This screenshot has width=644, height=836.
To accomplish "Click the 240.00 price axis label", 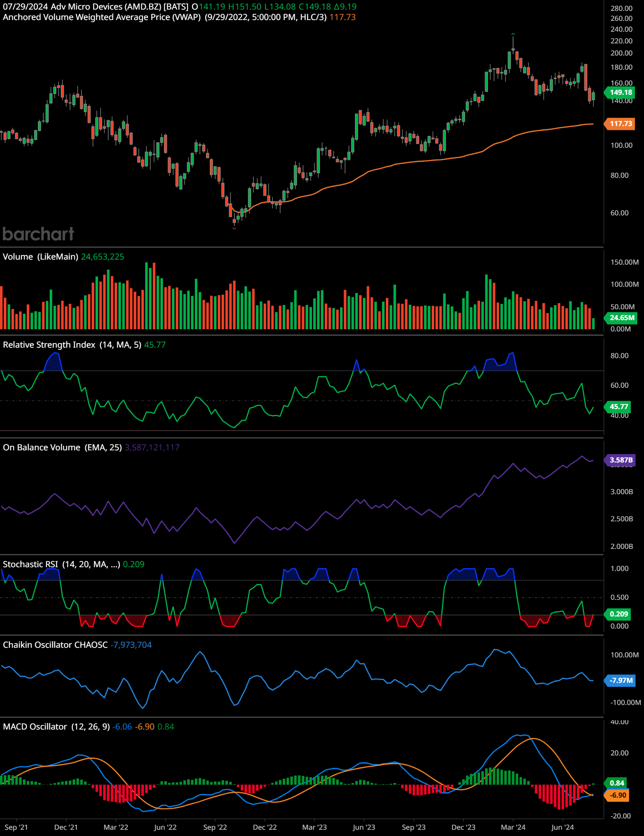I will pos(621,29).
